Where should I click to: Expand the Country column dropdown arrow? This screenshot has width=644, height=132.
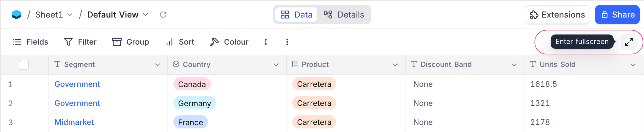[276, 65]
